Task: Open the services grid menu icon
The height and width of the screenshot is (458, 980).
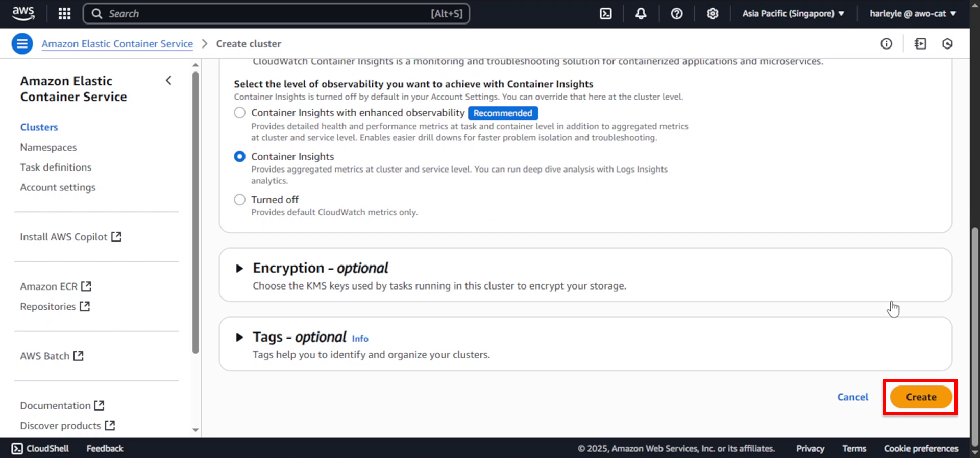Action: click(64, 14)
